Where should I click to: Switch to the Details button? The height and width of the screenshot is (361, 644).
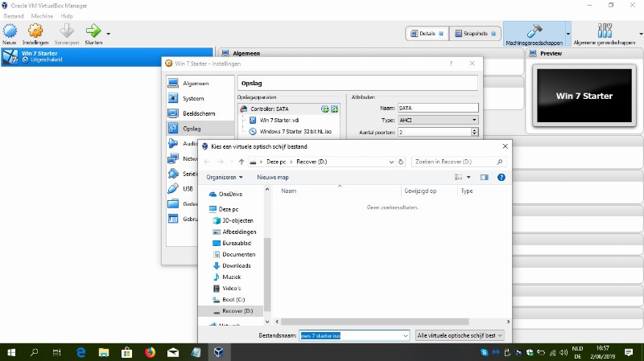(x=427, y=34)
